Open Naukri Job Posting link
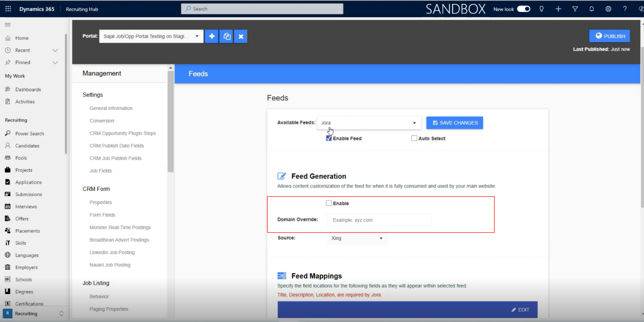 [110, 265]
